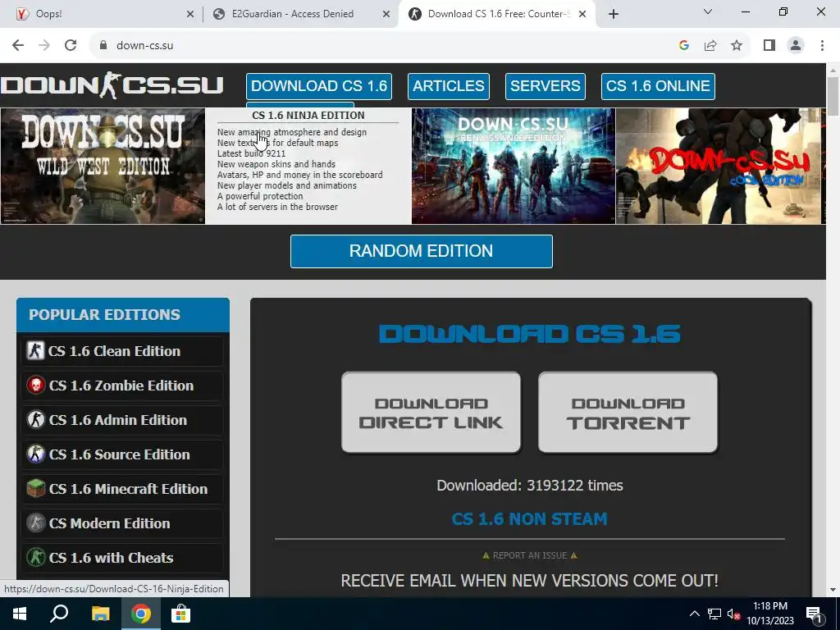Open Chrome profile avatar
The image size is (840, 630).
click(x=796, y=46)
